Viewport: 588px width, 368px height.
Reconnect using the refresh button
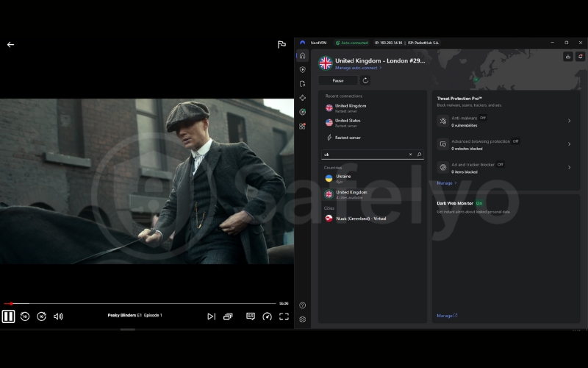pyautogui.click(x=365, y=80)
